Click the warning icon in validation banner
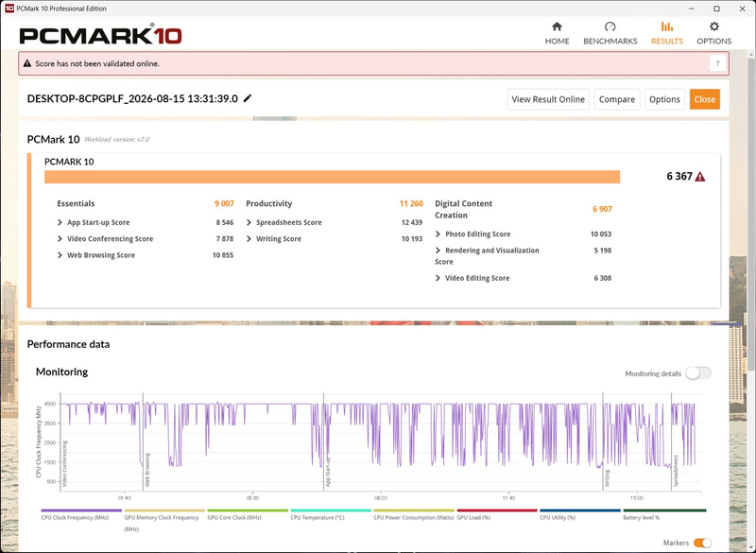Viewport: 756px width, 553px height. coord(27,63)
